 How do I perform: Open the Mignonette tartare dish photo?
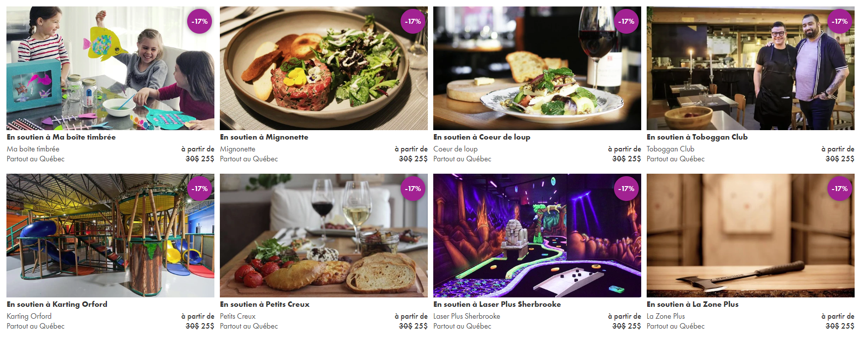click(x=324, y=68)
